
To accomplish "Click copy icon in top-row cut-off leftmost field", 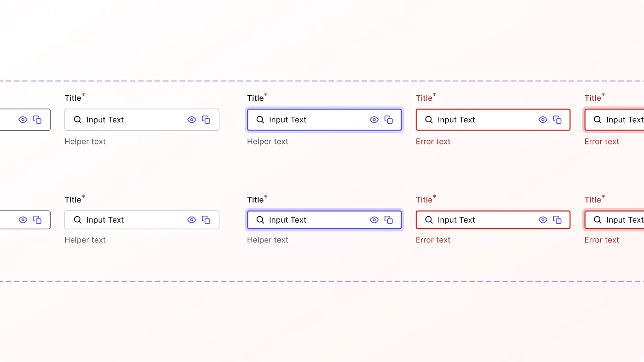I will tap(37, 120).
